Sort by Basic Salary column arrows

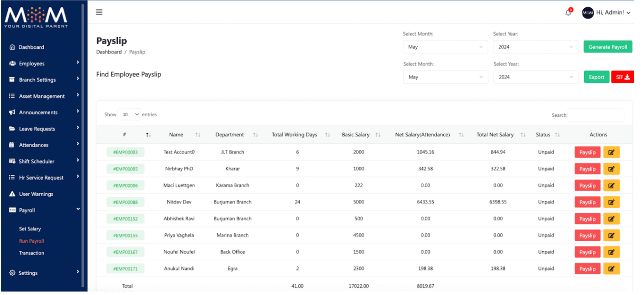pos(378,135)
